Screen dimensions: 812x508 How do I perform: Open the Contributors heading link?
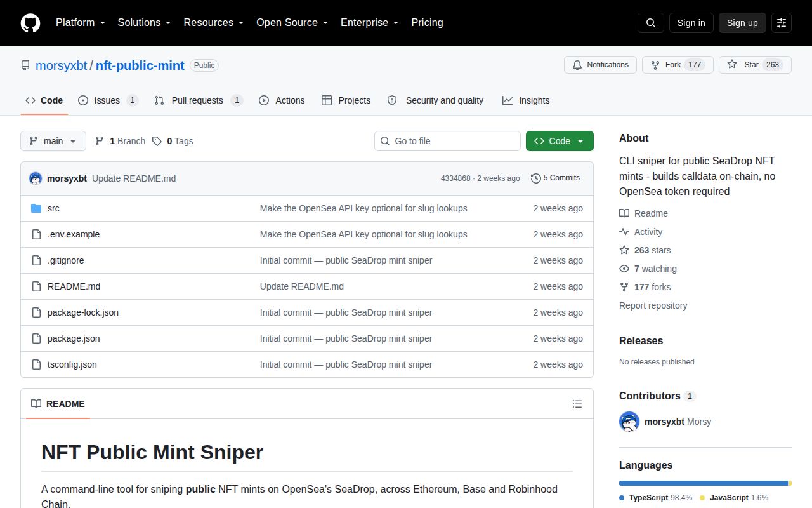[x=657, y=396]
